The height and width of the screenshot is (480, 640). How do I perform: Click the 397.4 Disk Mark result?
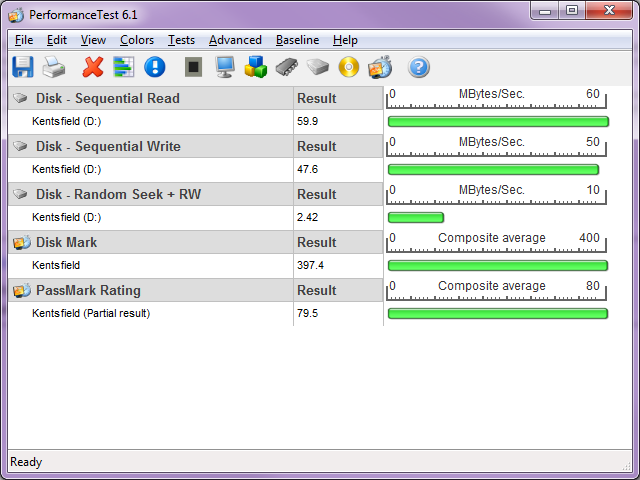pyautogui.click(x=310, y=265)
